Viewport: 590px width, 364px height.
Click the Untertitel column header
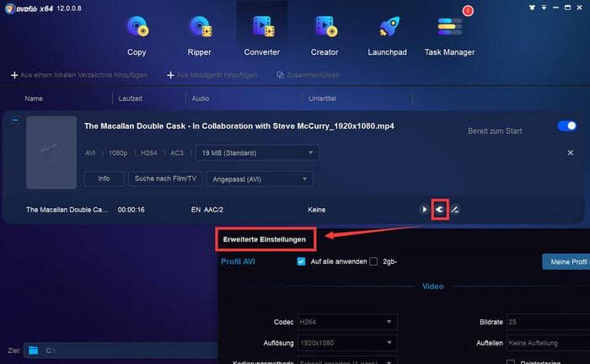click(323, 99)
